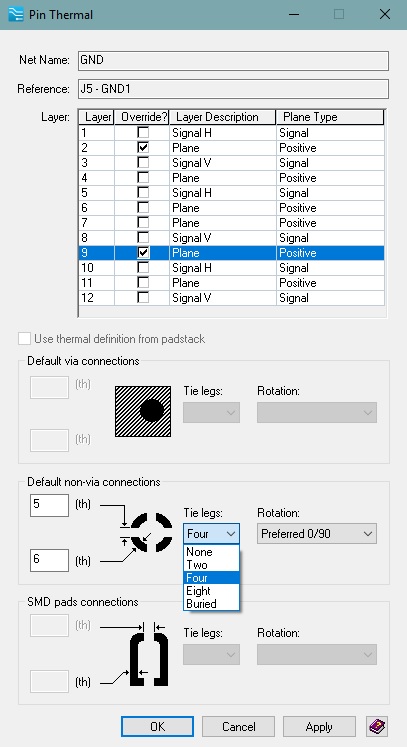Screen dimensions: 407x747
Task: Pick Buried from the Tie legs options
Action: [211, 604]
